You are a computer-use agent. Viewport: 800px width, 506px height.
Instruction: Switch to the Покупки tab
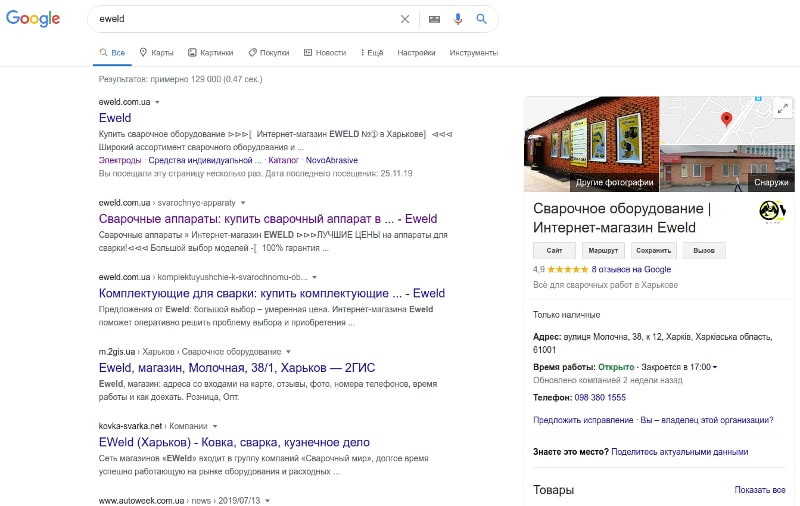click(268, 53)
